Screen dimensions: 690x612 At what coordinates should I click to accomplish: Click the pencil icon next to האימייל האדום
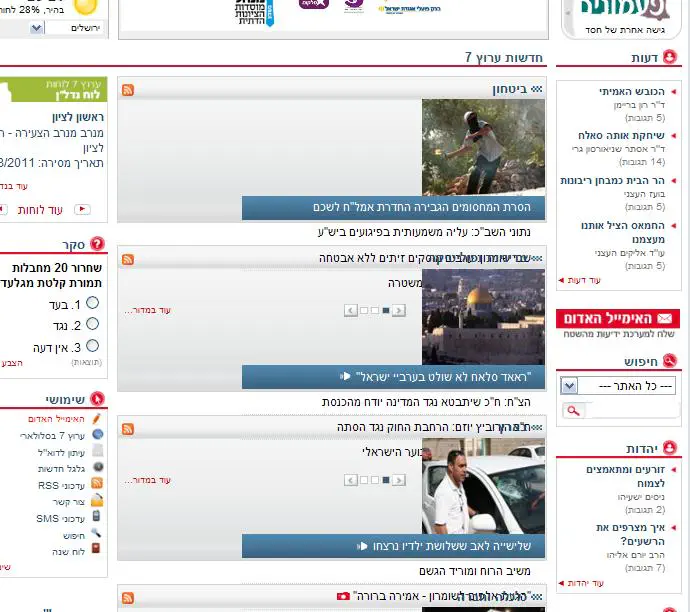click(x=96, y=419)
